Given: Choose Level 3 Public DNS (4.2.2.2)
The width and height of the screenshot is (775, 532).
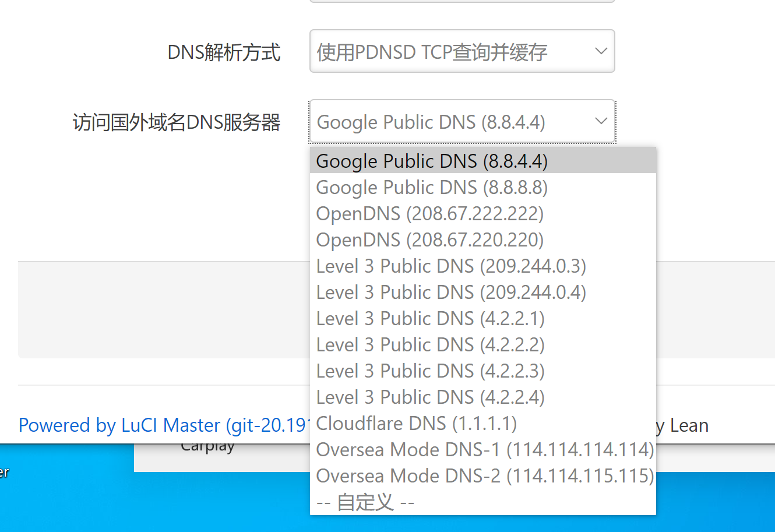Looking at the screenshot, I should click(431, 344).
